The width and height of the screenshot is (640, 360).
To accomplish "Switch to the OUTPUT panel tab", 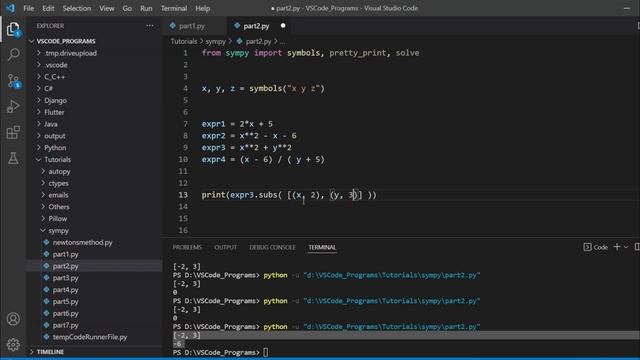I will 225,247.
